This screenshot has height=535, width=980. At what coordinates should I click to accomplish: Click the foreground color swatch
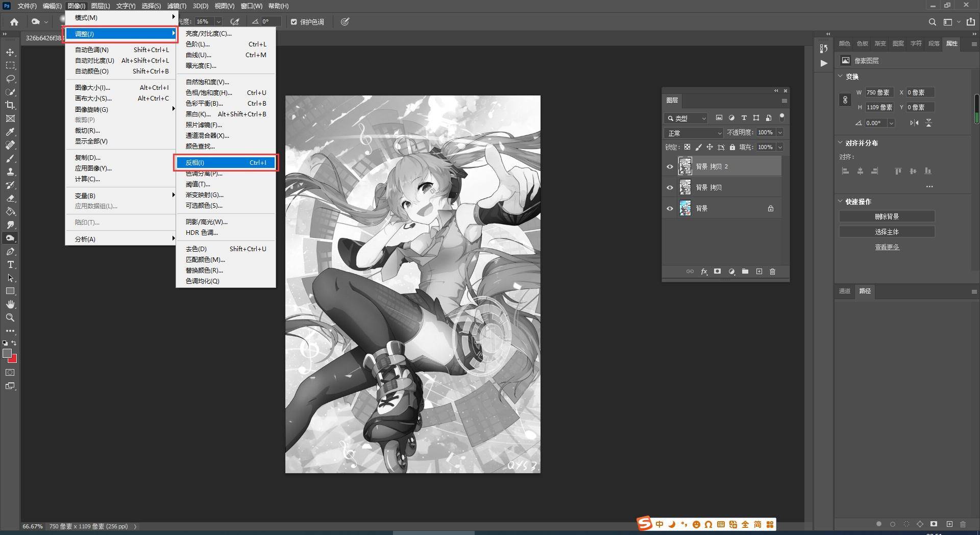coord(7,353)
